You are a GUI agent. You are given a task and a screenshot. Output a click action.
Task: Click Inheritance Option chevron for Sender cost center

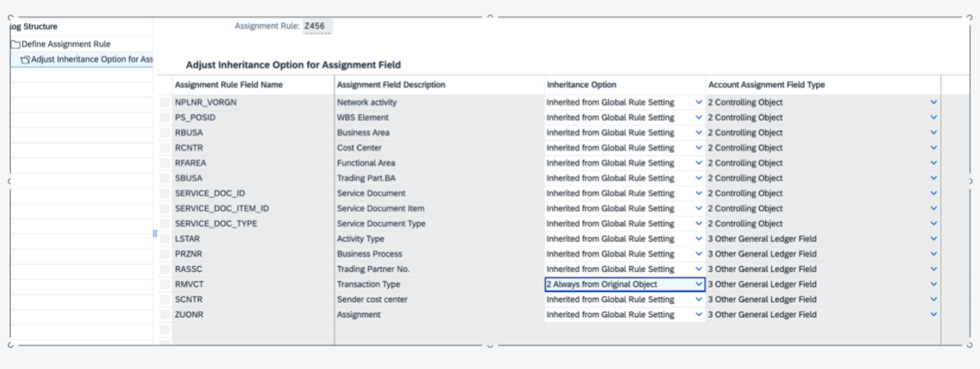pyautogui.click(x=698, y=299)
